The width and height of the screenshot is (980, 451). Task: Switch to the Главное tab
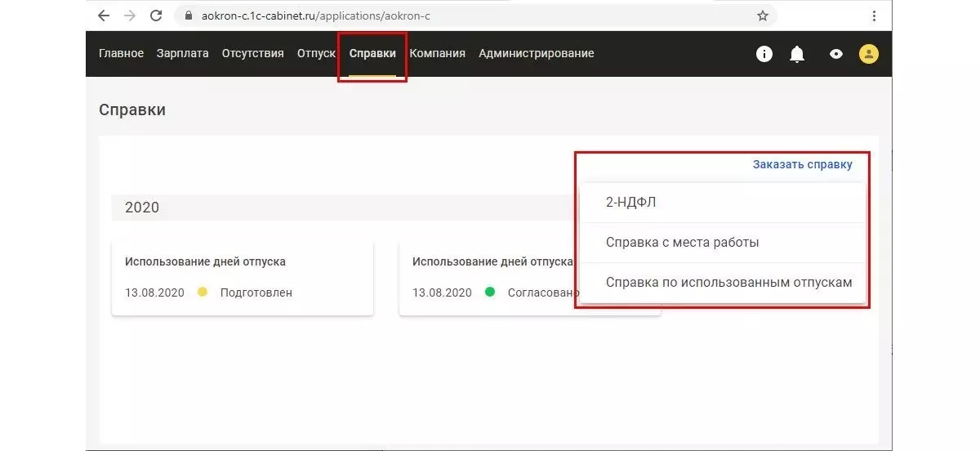coord(121,53)
